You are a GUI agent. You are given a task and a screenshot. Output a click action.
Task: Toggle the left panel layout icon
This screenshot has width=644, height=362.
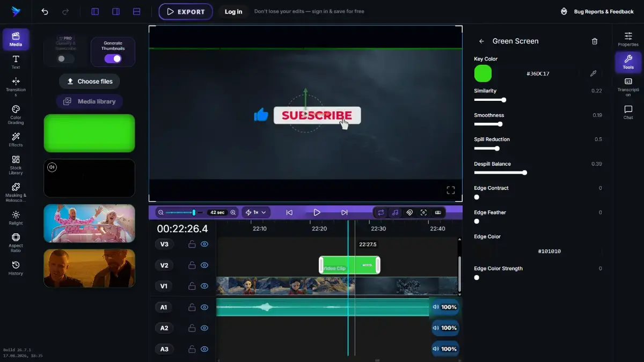pyautogui.click(x=95, y=12)
